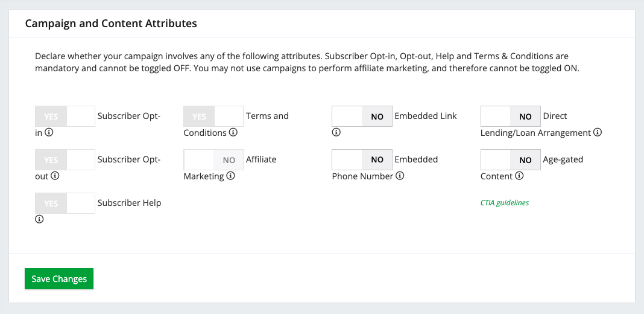View info icon for Direct Lending/Loan Arrangement
This screenshot has height=314, width=644.
(598, 133)
